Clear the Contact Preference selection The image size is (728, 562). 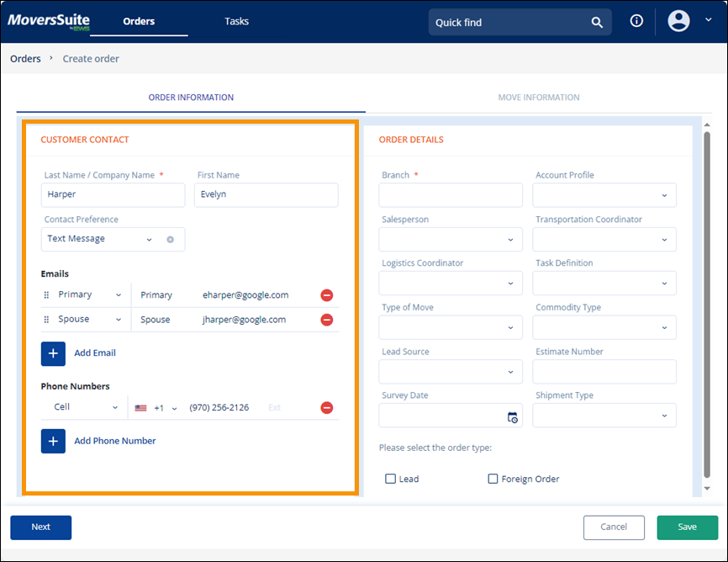click(170, 240)
